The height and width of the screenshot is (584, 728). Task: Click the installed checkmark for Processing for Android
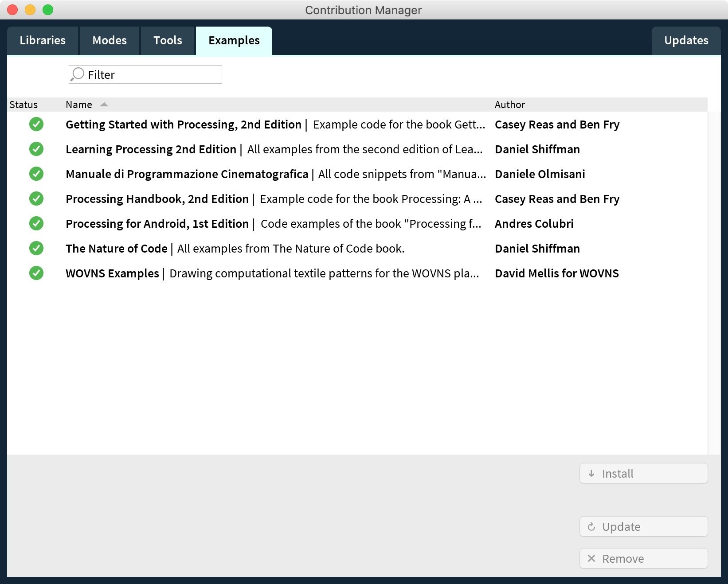pyautogui.click(x=36, y=224)
